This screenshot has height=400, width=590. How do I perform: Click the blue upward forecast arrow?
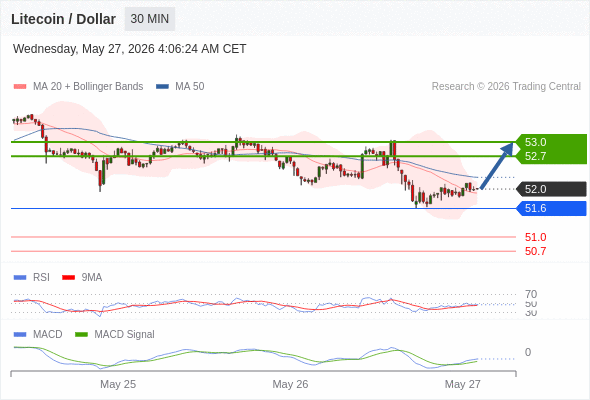[x=497, y=165]
